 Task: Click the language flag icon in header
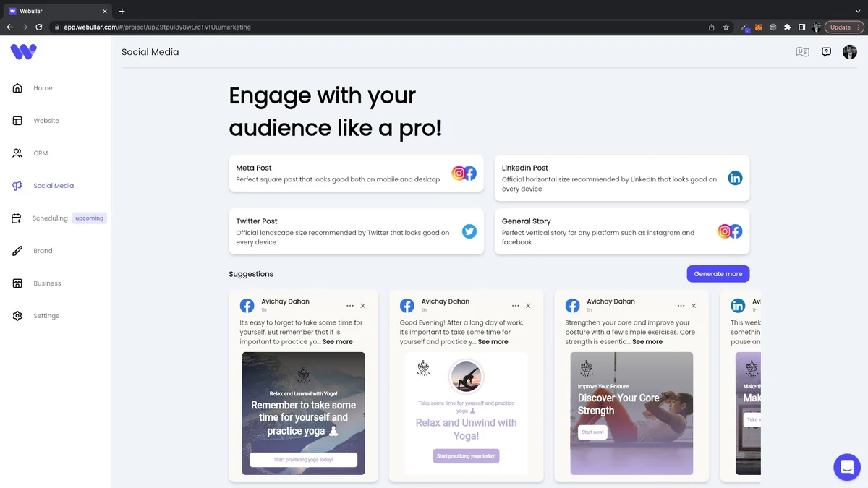coord(802,52)
